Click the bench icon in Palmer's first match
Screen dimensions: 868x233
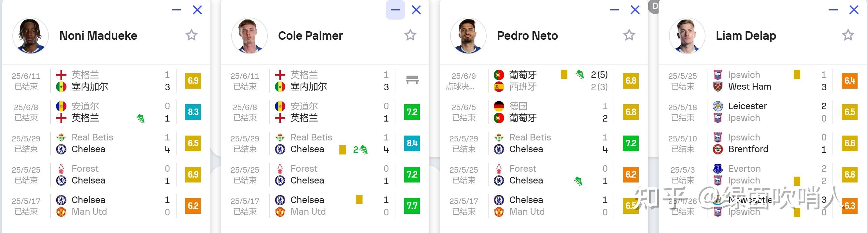click(x=412, y=80)
